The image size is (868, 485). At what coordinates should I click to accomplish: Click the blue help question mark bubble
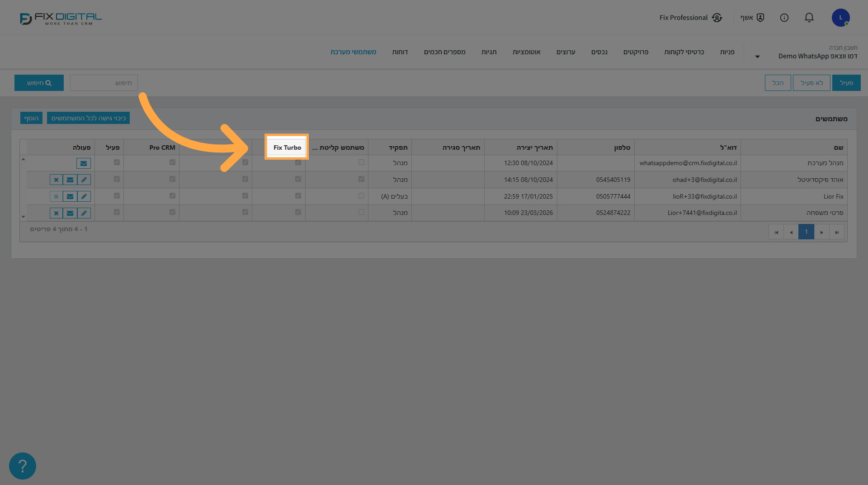[x=23, y=466]
